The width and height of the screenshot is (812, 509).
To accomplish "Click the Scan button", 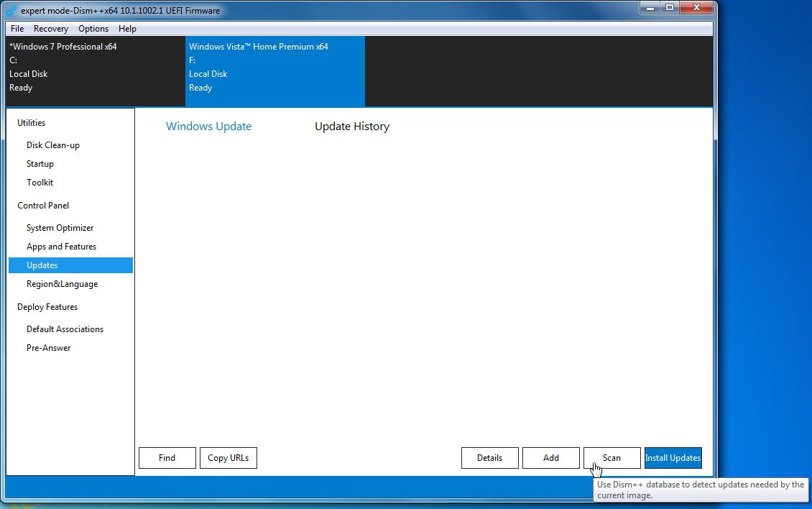I will pyautogui.click(x=612, y=458).
